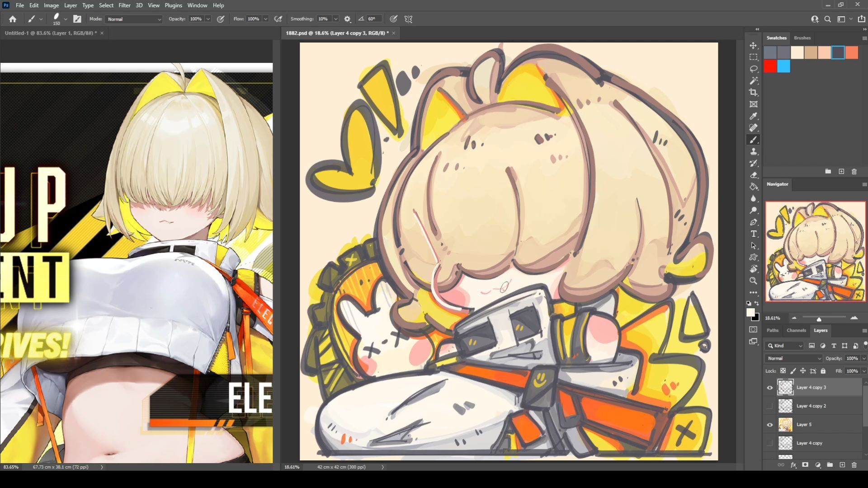Select the Magic Wand tool

[x=753, y=80]
